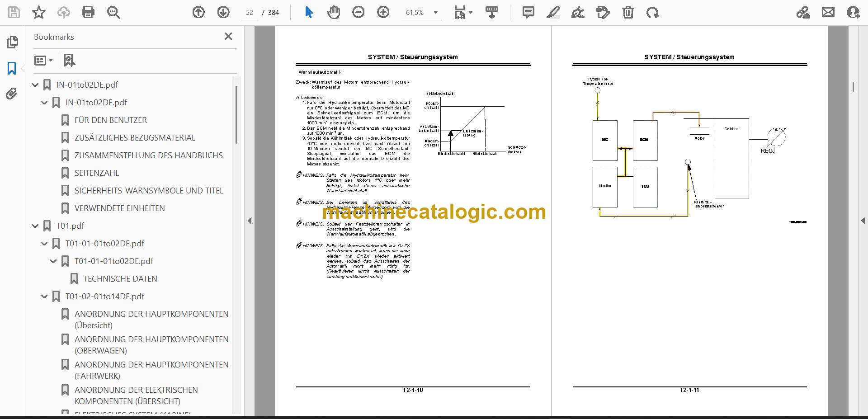
Task: Select the Hand pan tool
Action: (334, 12)
